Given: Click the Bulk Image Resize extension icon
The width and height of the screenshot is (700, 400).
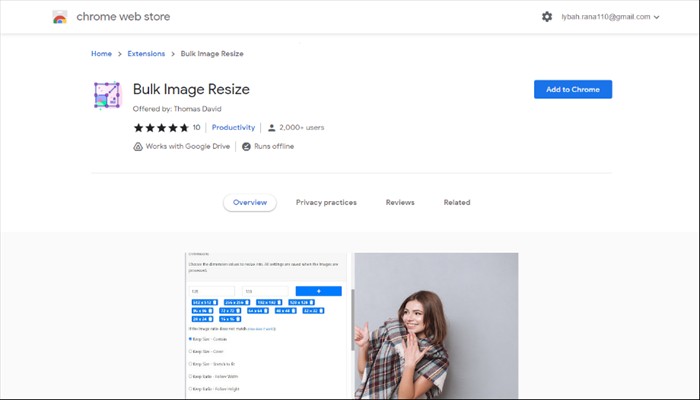Looking at the screenshot, I should [x=107, y=95].
